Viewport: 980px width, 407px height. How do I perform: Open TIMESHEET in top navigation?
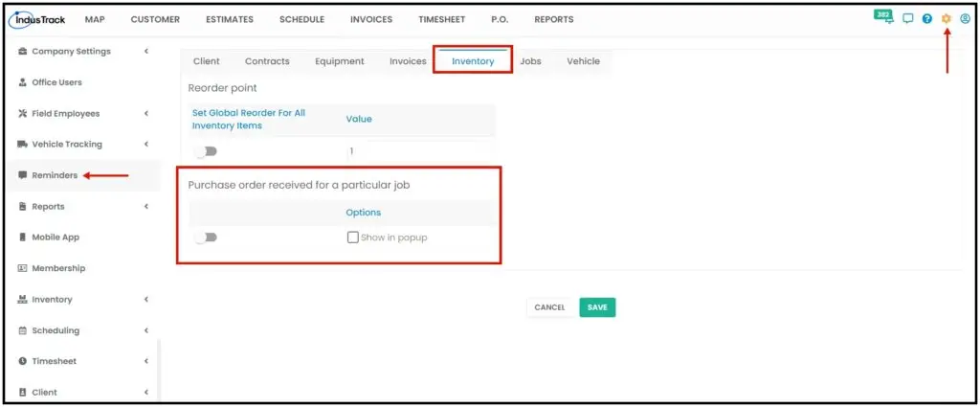coord(442,19)
